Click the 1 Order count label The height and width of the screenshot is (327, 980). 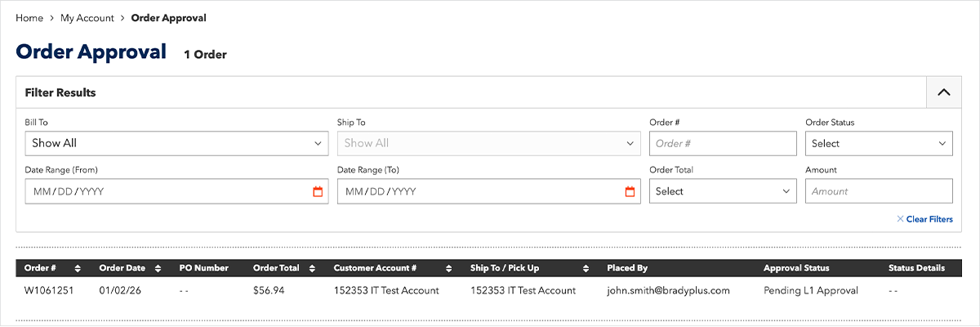coord(205,55)
